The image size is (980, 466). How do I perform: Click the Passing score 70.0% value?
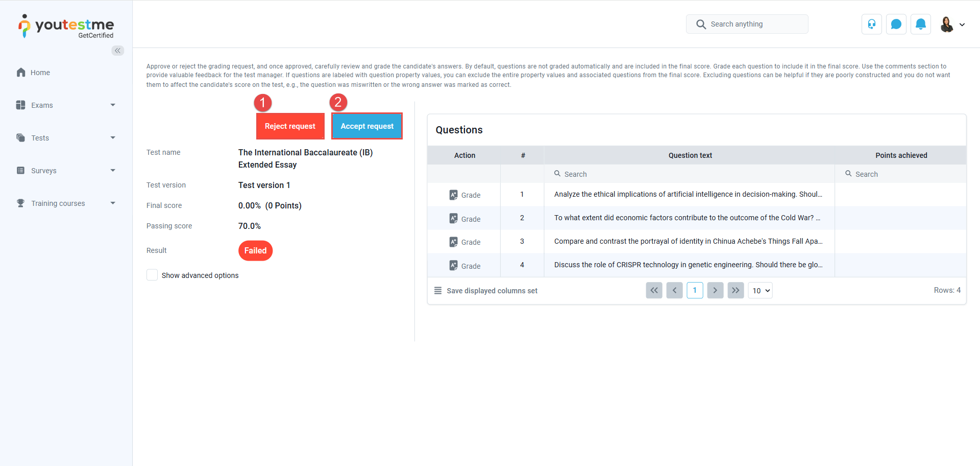click(x=250, y=226)
